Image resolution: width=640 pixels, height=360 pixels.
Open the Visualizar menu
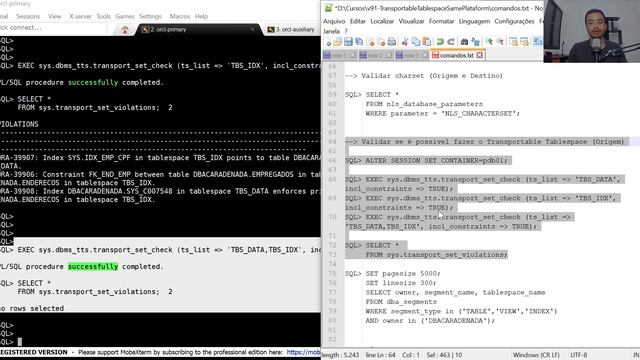tap(411, 21)
